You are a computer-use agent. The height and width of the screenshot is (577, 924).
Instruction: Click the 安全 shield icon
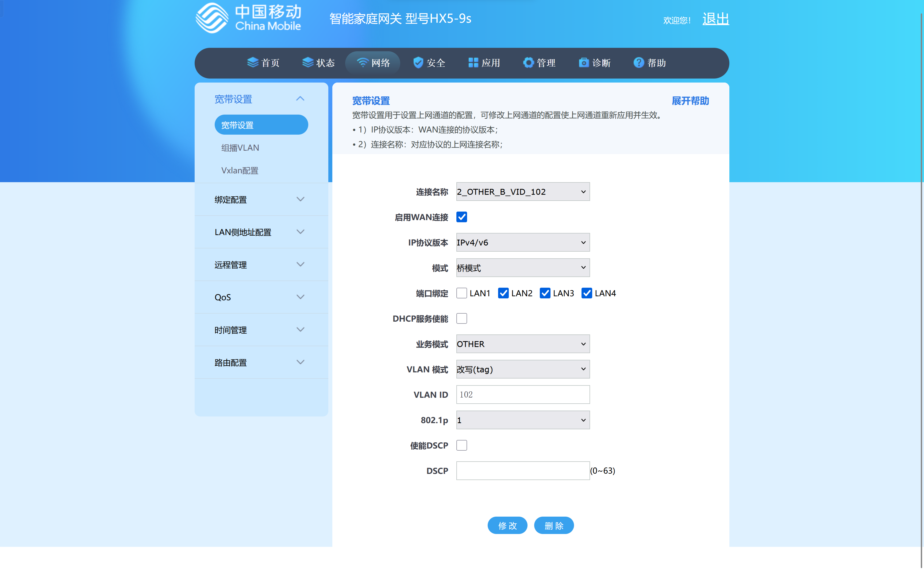point(418,63)
